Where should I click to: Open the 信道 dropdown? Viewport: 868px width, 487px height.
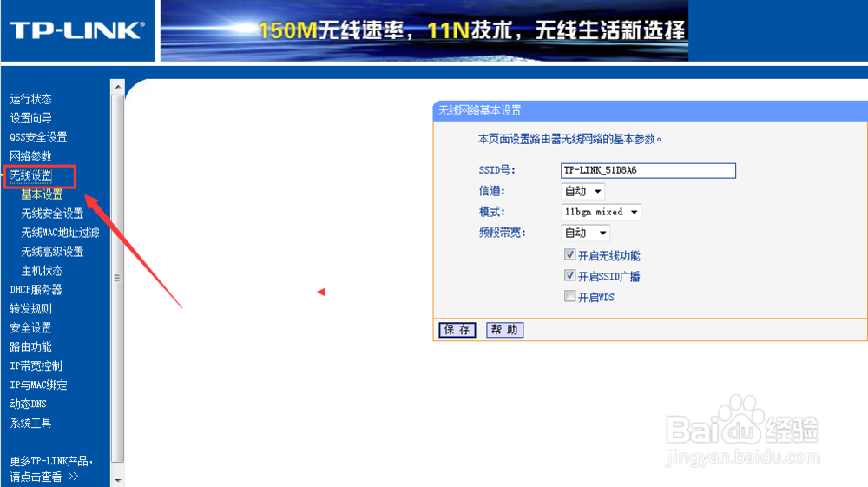(583, 191)
